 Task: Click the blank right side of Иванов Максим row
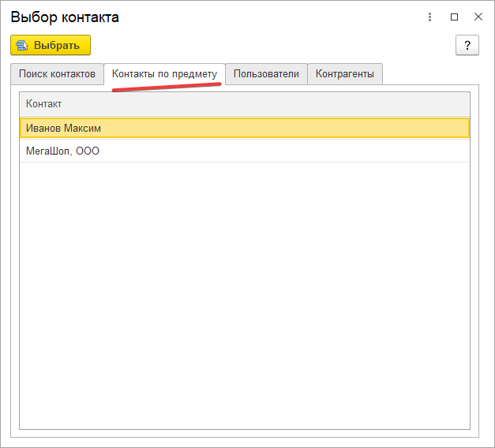click(355, 128)
